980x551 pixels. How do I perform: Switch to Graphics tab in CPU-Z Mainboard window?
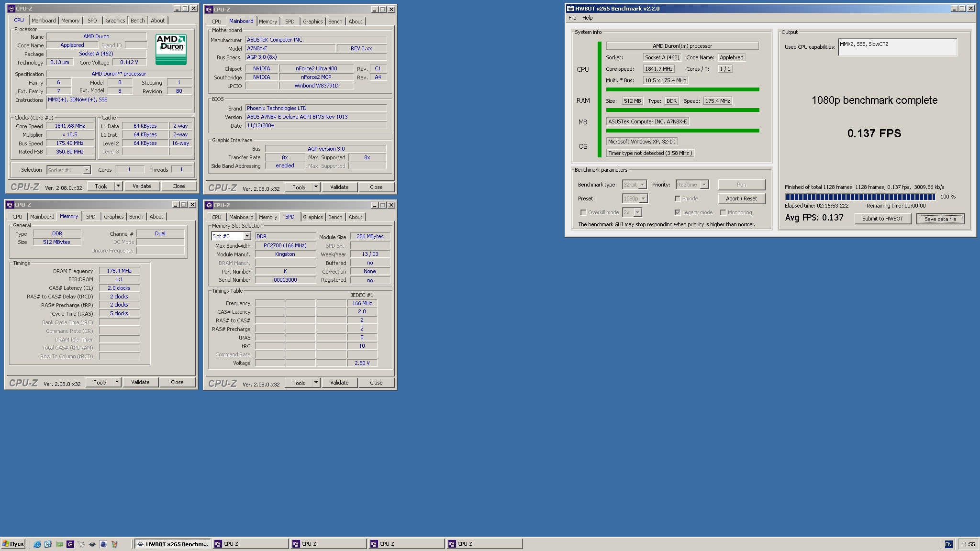(x=313, y=22)
